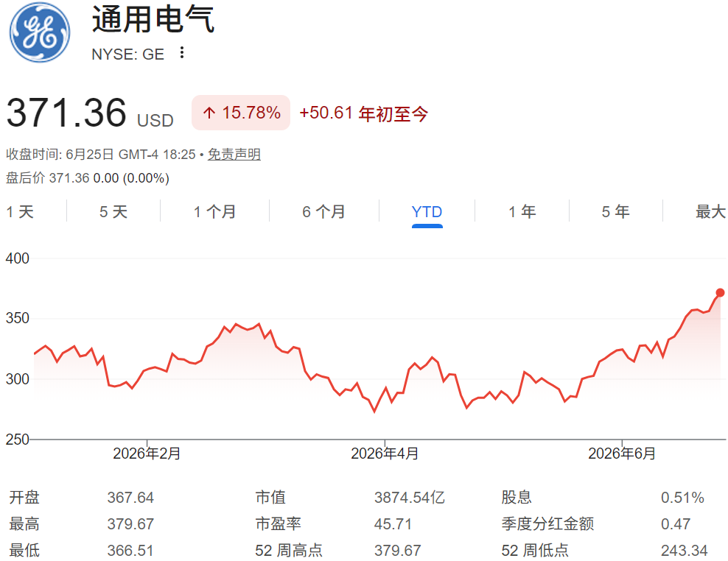Select the 1 天 time range tab
The image size is (728, 561).
click(20, 212)
